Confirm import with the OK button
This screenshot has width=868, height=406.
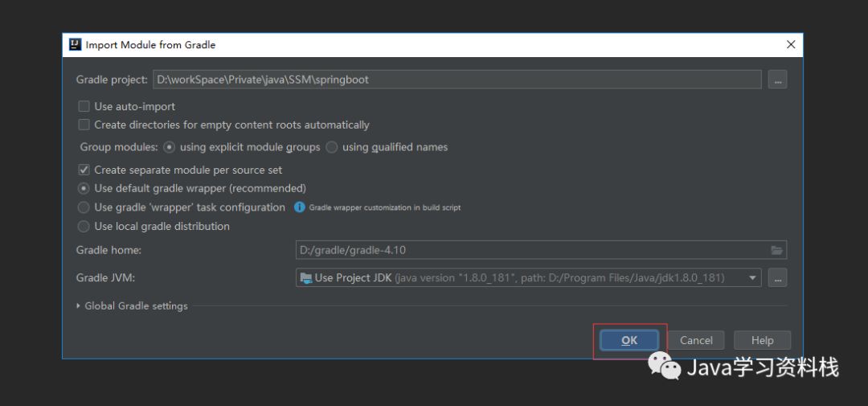pos(629,341)
